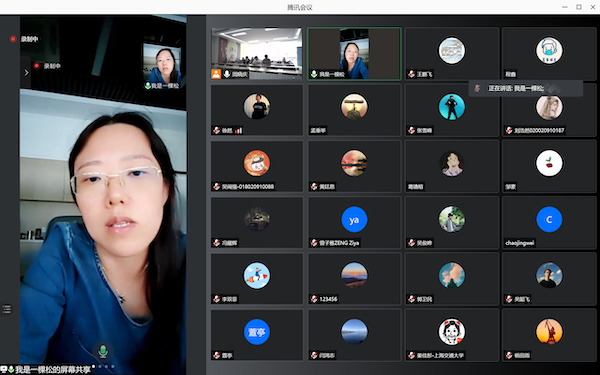Image resolution: width=600 pixels, height=375 pixels.
Task: Click the red recording indicator at top left
Action: pyautogui.click(x=13, y=39)
